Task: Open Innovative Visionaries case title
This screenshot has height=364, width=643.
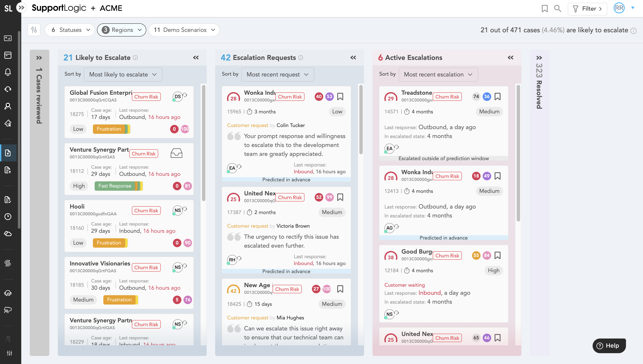Action: 100,264
